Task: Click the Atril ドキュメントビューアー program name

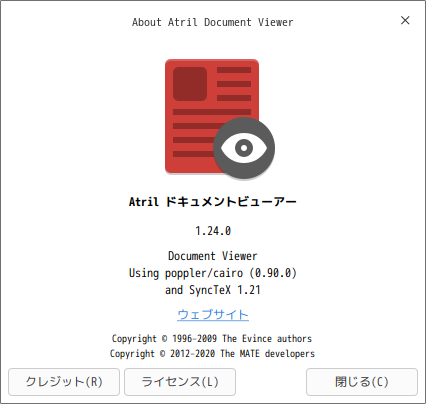Action: 213,202
